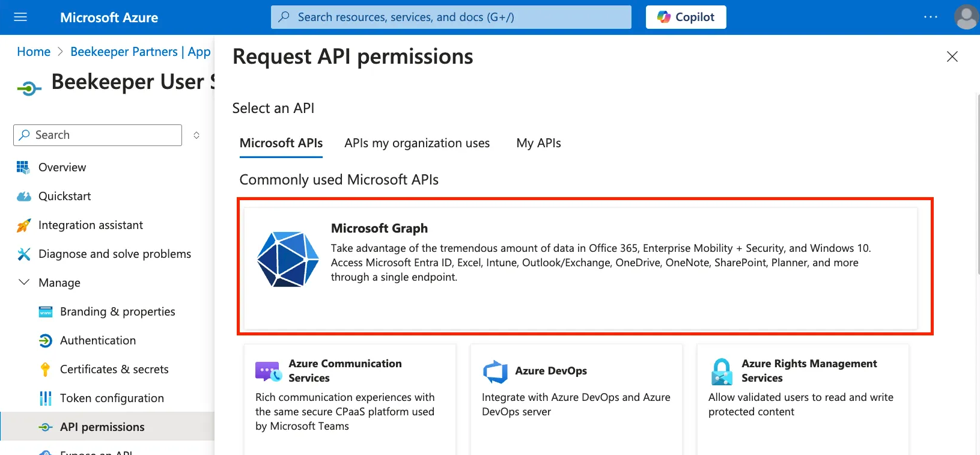Switch to My APIs tab
The image size is (980, 455).
pos(539,144)
